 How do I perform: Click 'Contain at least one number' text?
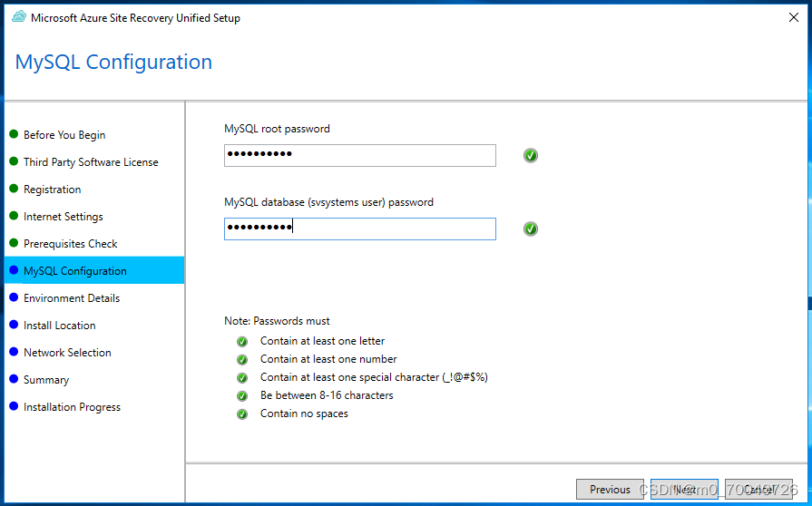coord(328,359)
